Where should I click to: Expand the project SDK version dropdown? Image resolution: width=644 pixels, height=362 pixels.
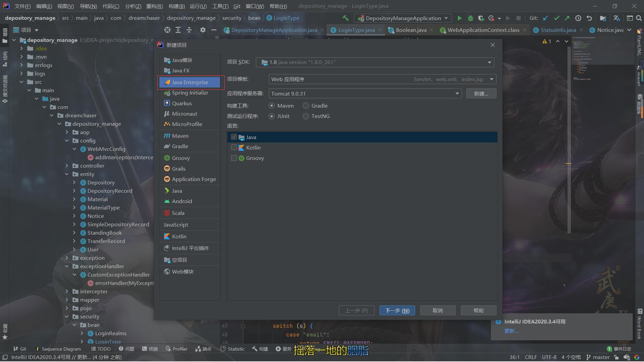(489, 62)
